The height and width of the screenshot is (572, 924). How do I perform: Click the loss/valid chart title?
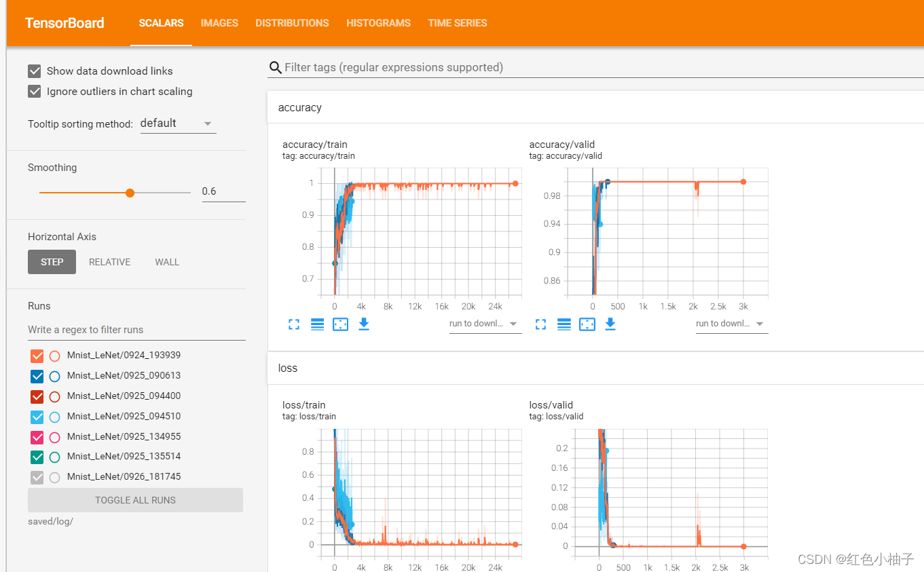(x=551, y=405)
